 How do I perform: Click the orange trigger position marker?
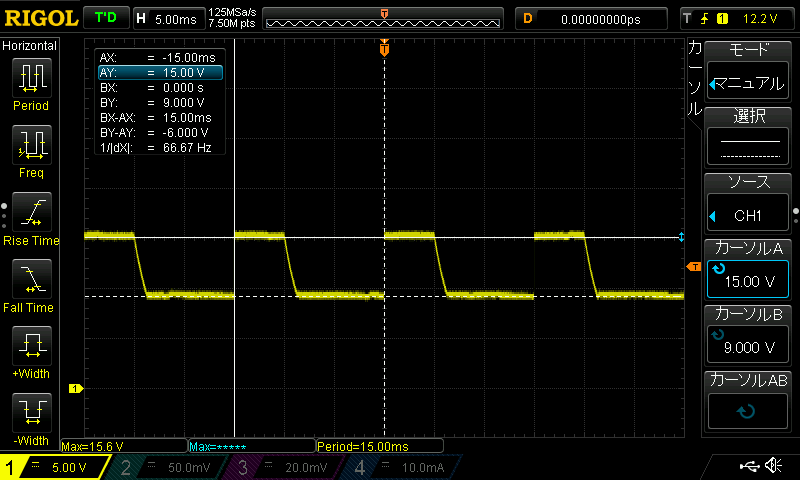pos(384,49)
